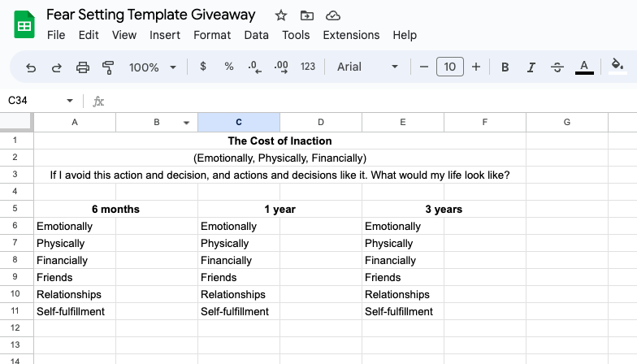Screen dimensions: 637x364
Task: Toggle strikethrough formatting
Action: 557,67
